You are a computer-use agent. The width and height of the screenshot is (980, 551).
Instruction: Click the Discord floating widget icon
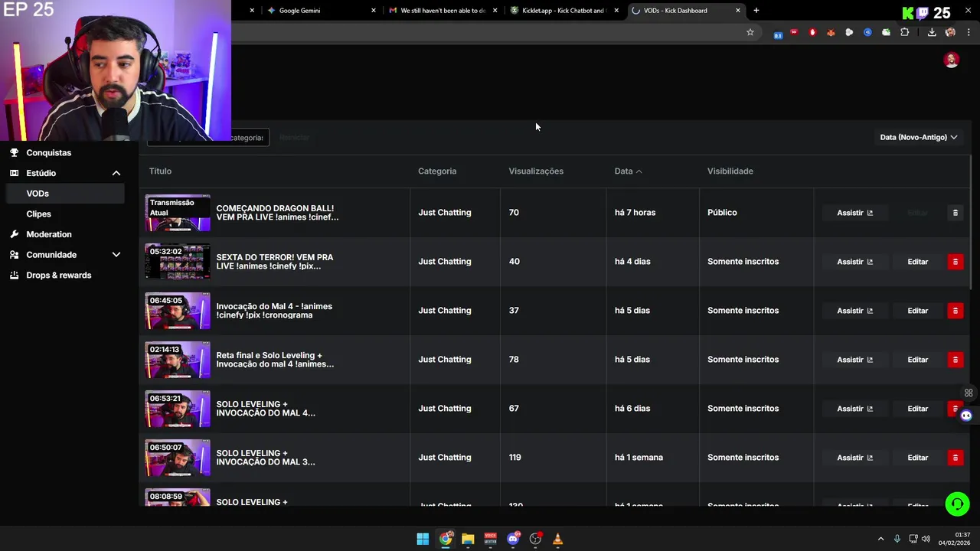pyautogui.click(x=966, y=416)
